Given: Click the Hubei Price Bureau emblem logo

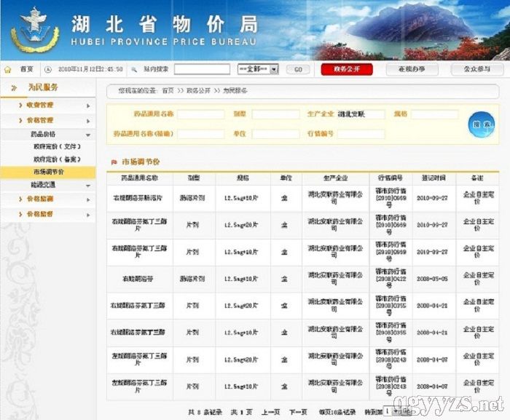Looking at the screenshot, I should coord(34,29).
